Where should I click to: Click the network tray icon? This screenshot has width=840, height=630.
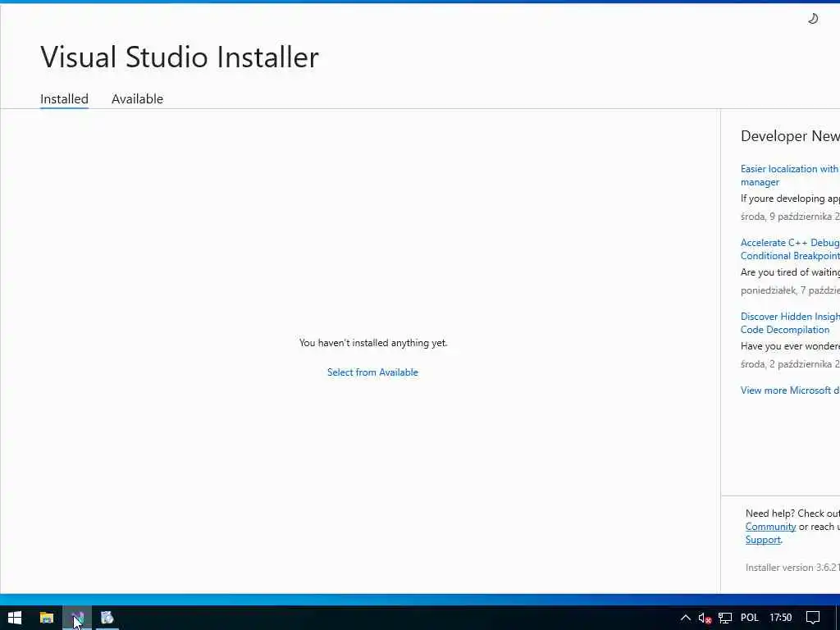[x=725, y=619]
